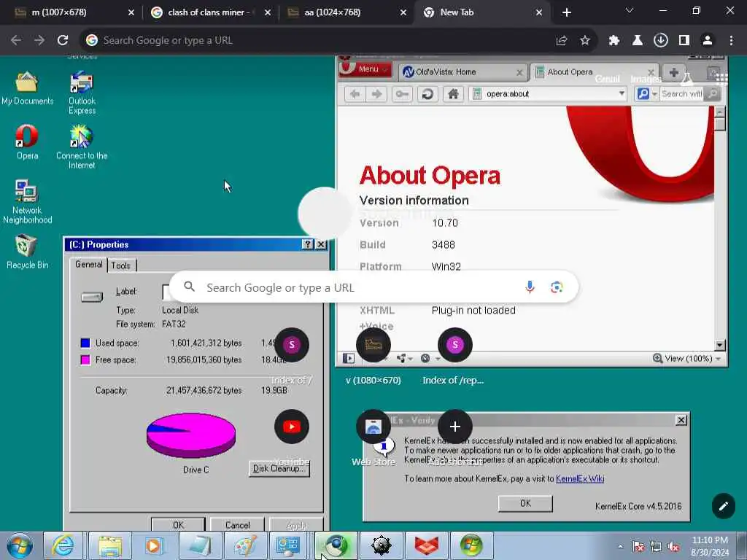747x560 pixels.
Task: Start voice search with the microphone icon
Action: [530, 287]
